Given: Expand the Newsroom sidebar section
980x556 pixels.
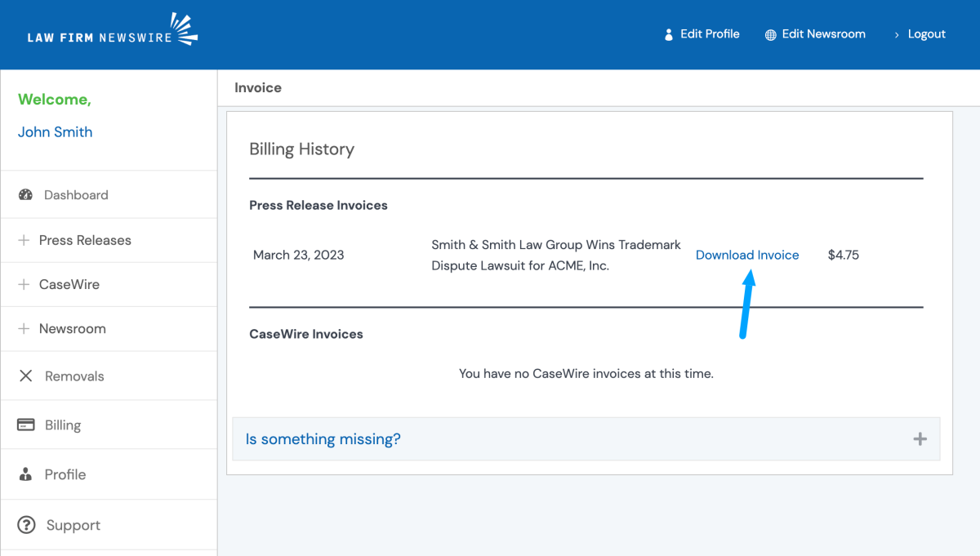Looking at the screenshot, I should (72, 329).
